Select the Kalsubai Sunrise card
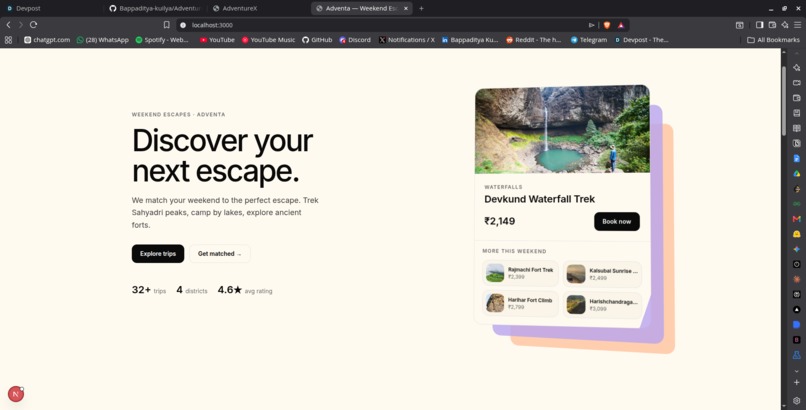This screenshot has height=410, width=806. point(602,274)
